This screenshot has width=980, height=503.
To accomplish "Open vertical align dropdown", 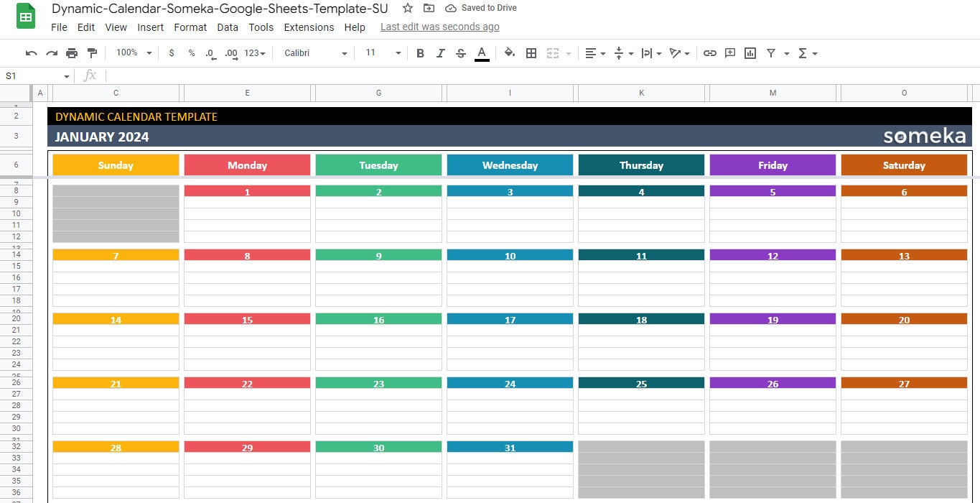I will 623,53.
